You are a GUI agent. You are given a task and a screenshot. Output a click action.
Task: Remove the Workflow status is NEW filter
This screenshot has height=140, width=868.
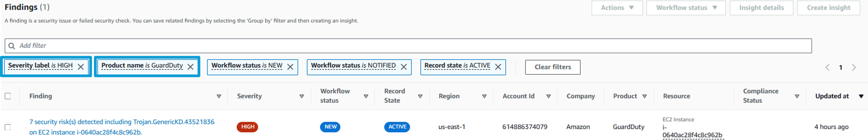(x=290, y=67)
